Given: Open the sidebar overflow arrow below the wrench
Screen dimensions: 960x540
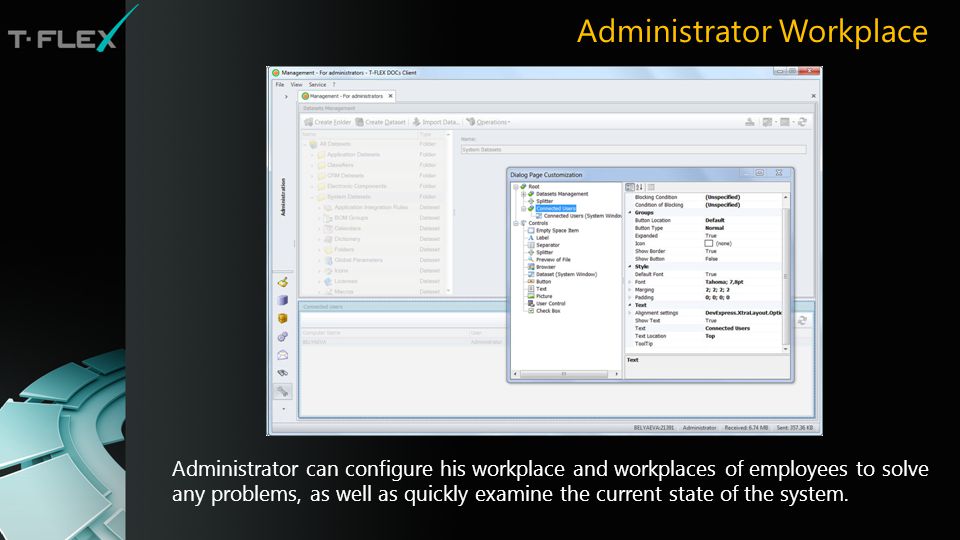Looking at the screenshot, I should coord(283,409).
